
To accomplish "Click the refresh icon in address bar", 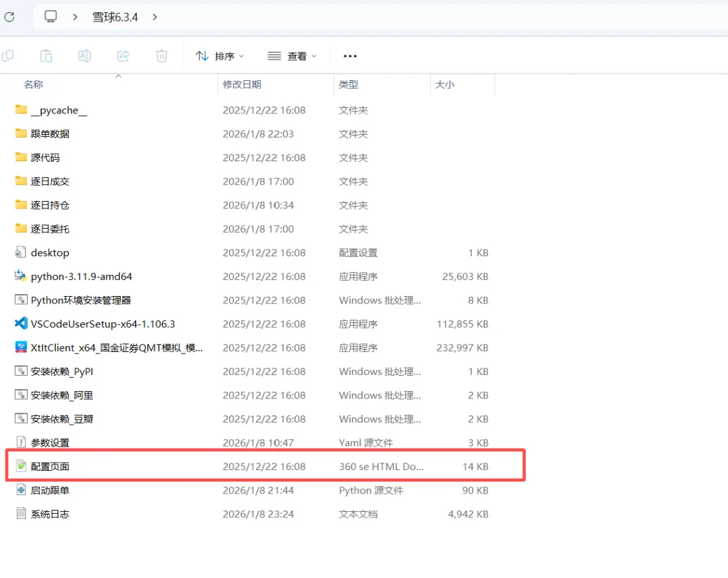I will tap(9, 17).
